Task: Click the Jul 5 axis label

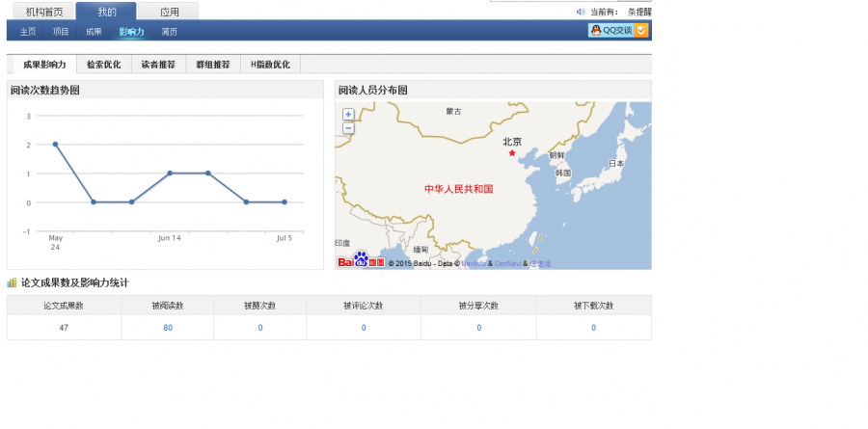Action: point(285,238)
